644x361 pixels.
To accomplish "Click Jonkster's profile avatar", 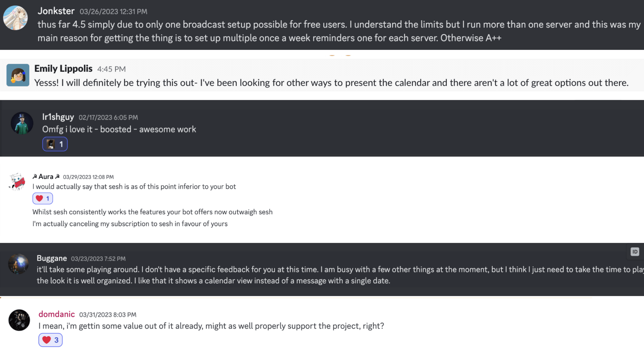I will (15, 18).
